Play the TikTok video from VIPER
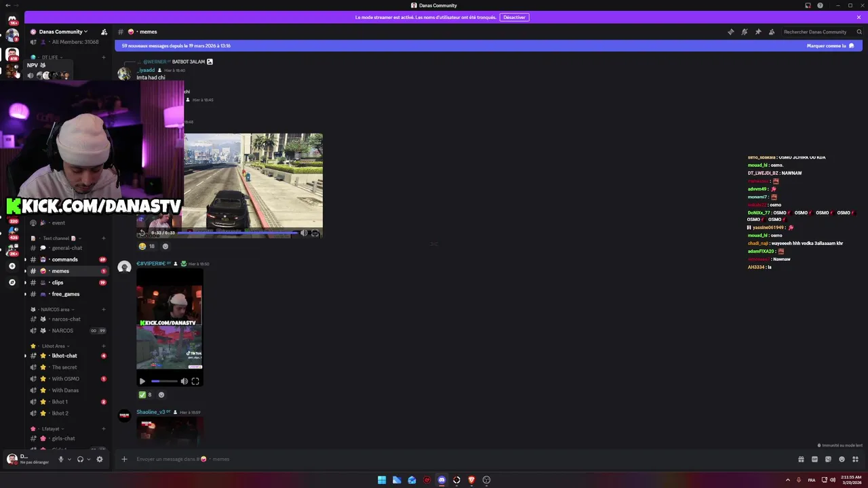 pos(142,382)
